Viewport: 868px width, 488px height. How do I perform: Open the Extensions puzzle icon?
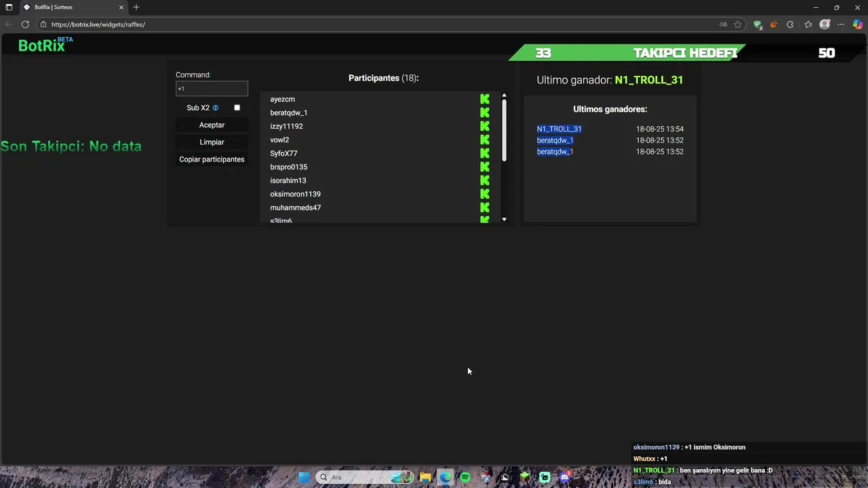[x=790, y=24]
